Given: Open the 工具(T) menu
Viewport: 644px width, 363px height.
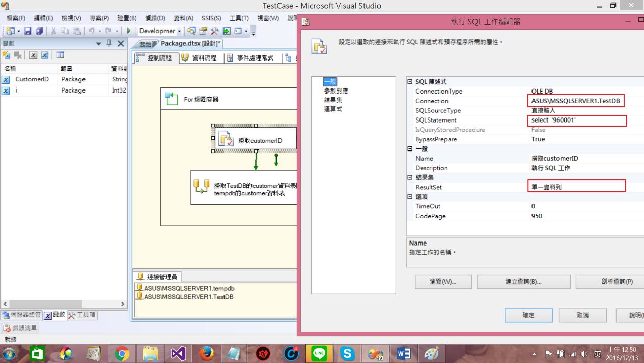Looking at the screenshot, I should (x=239, y=18).
